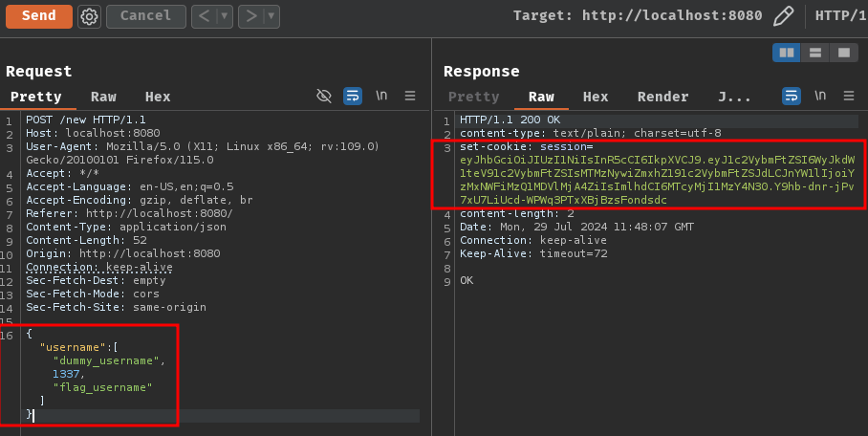Go forward to next request arrow
868x436 pixels.
(x=251, y=16)
